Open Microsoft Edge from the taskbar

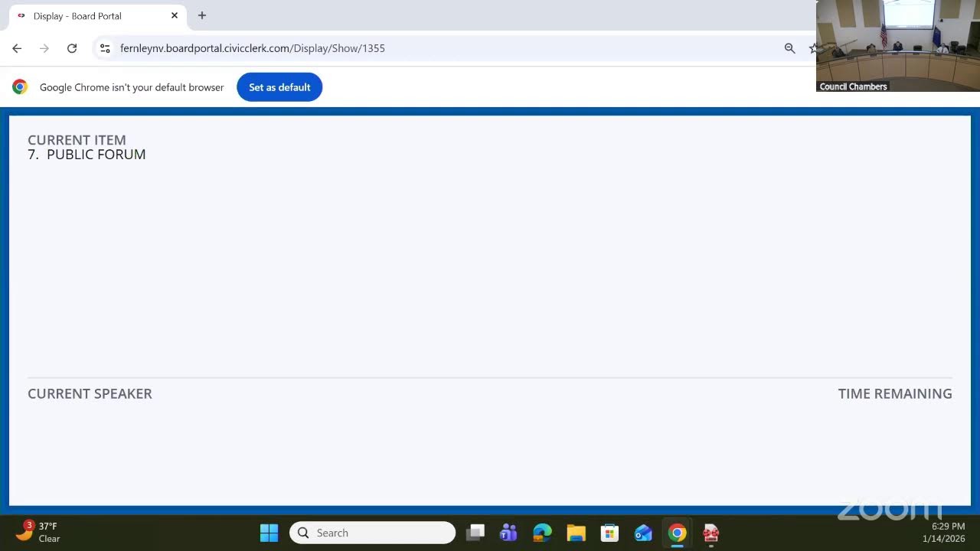[x=542, y=533]
